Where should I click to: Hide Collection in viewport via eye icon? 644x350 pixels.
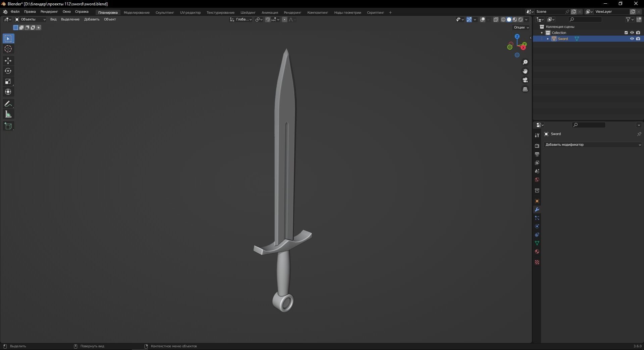(632, 33)
